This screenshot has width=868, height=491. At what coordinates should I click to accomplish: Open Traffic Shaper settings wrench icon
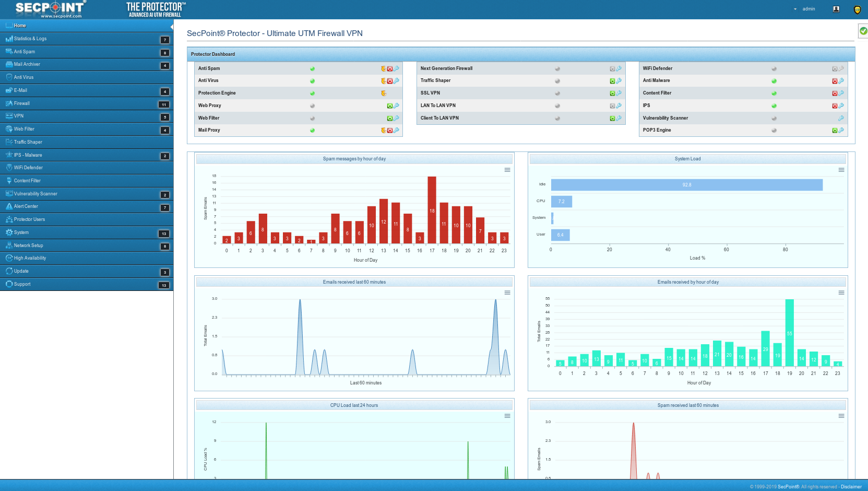619,81
